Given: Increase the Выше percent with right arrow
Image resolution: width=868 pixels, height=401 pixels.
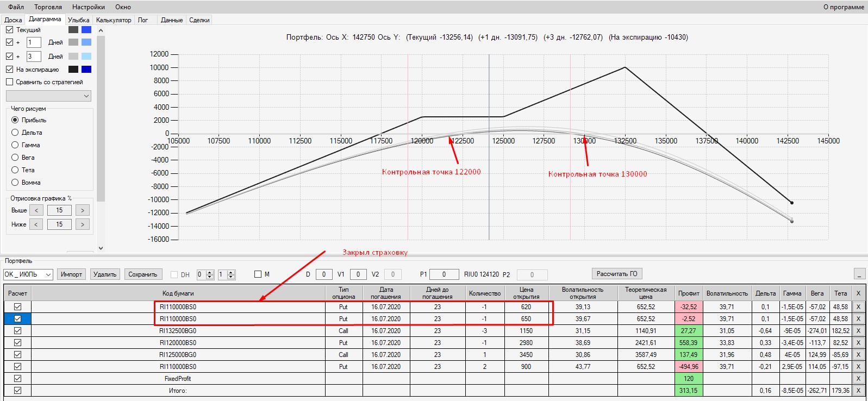Looking at the screenshot, I should point(83,210).
